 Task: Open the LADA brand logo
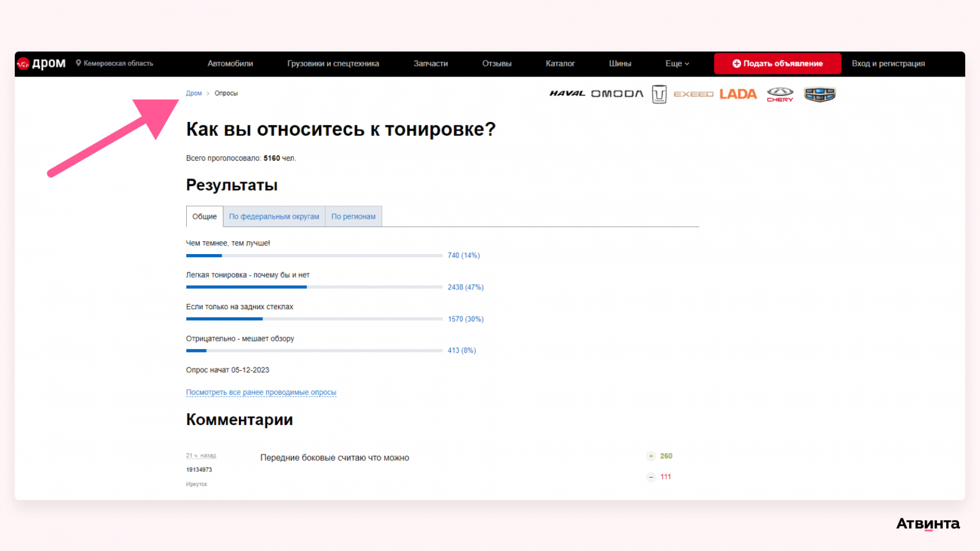[x=738, y=94]
